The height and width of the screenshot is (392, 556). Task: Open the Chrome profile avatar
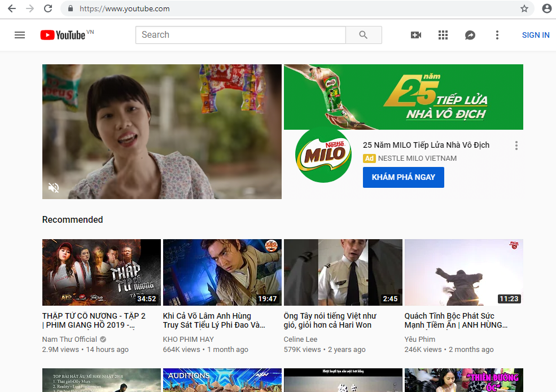(546, 8)
